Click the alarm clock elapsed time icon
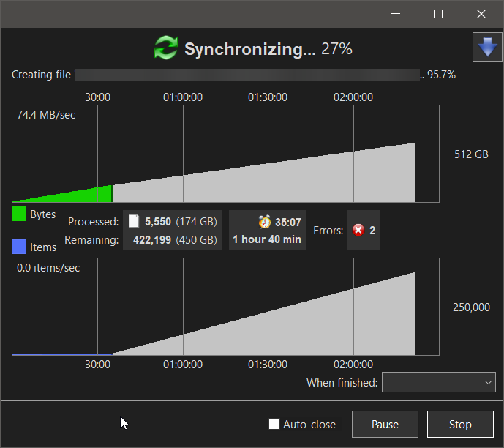Viewport: 504px width, 448px height. coord(265,223)
